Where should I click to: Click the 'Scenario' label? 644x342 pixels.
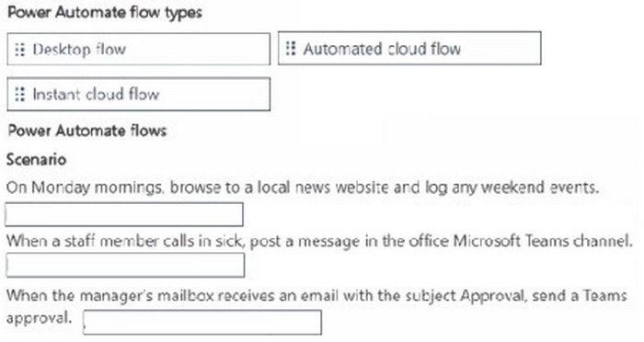(36, 160)
